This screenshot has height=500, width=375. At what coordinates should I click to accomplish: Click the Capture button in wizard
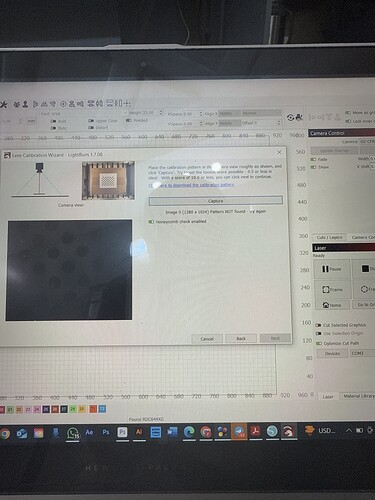pos(216,201)
